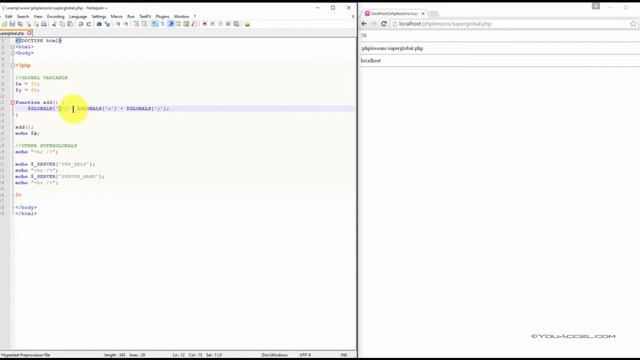Image resolution: width=640 pixels, height=360 pixels.
Task: Bookmark page with the star icon
Action: tap(633, 24)
